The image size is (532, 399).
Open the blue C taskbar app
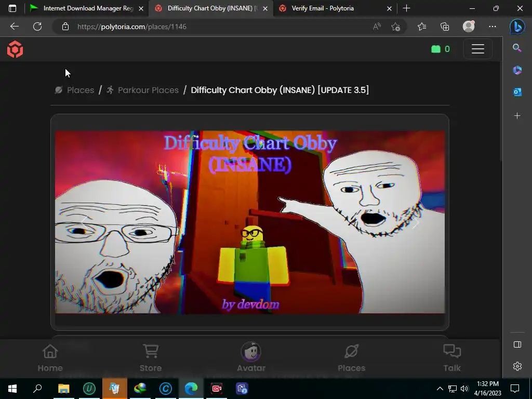[166, 389]
